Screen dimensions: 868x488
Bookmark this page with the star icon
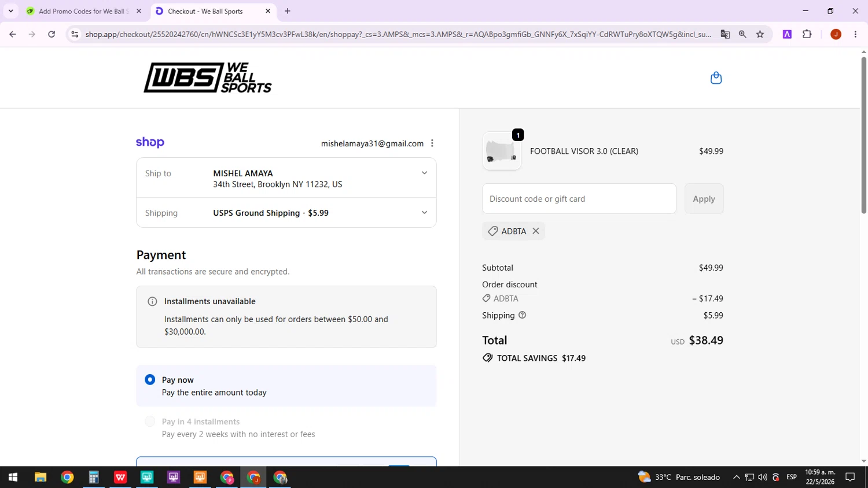click(760, 34)
